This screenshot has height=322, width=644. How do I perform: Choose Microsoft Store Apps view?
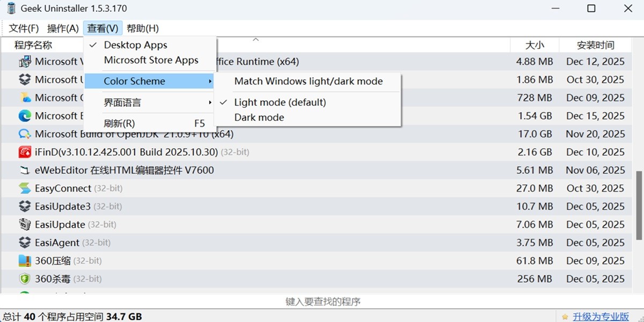[151, 61]
